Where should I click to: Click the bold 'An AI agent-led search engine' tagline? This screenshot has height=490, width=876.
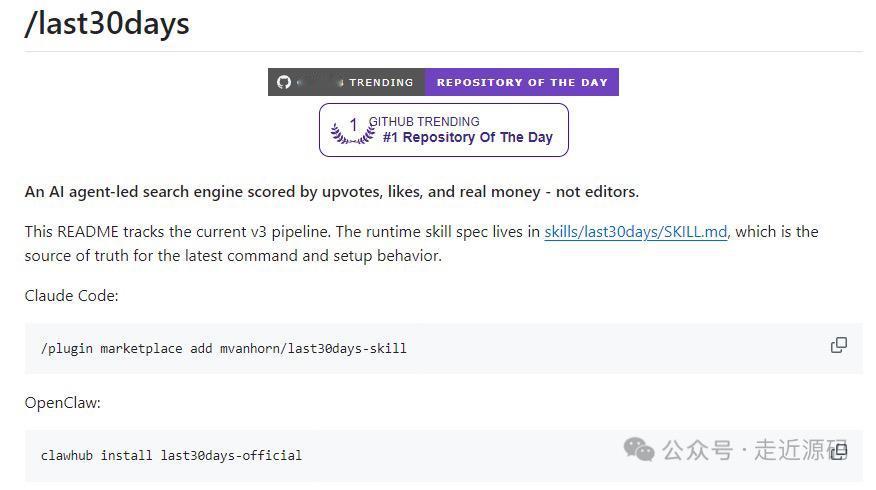click(332, 192)
